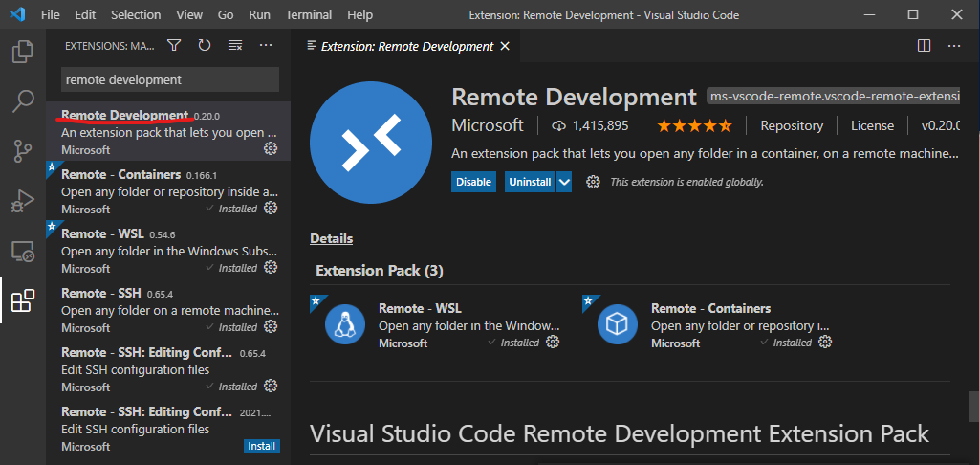Open manage gear for Remote - WSL list item
980x465 pixels.
click(x=271, y=267)
